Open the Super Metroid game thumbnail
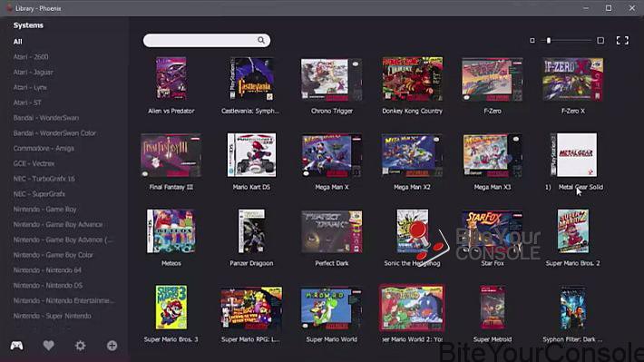Image resolution: width=644 pixels, height=362 pixels. [493, 308]
